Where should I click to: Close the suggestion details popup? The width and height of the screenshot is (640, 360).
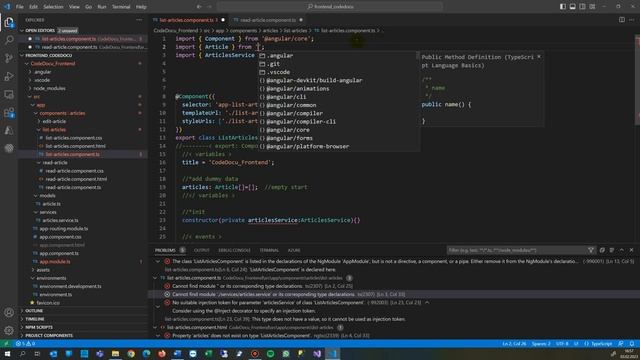click(x=539, y=57)
